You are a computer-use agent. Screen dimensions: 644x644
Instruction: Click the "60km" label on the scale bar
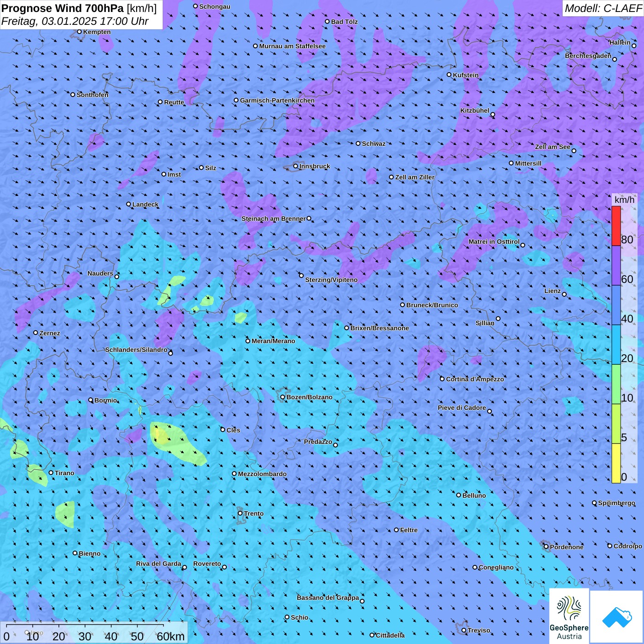(171, 637)
